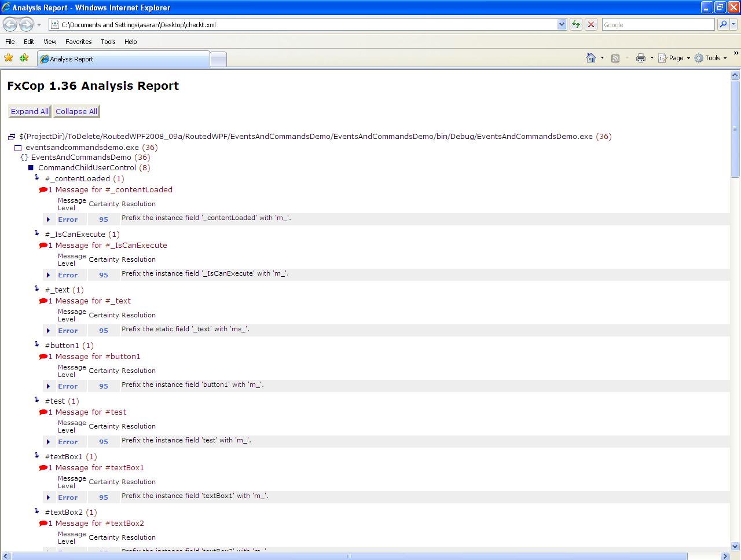Click the red Stop loading icon
The image size is (741, 560).
591,24
